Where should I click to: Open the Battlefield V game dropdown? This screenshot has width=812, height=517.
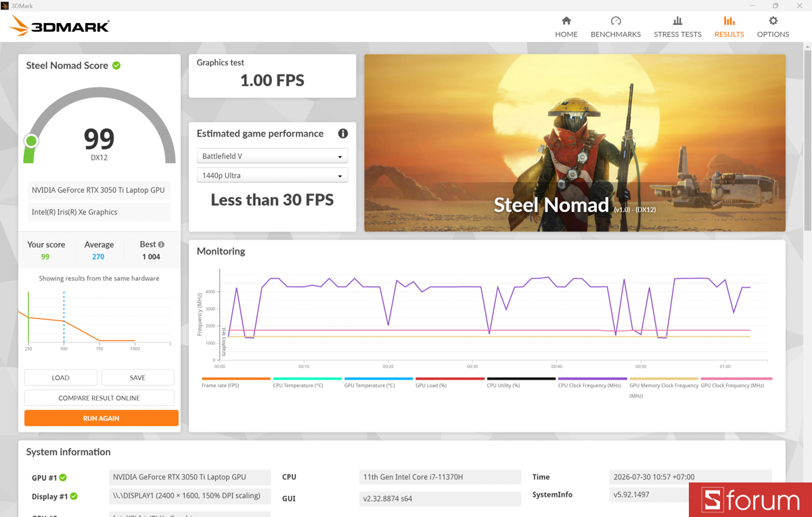tap(272, 156)
